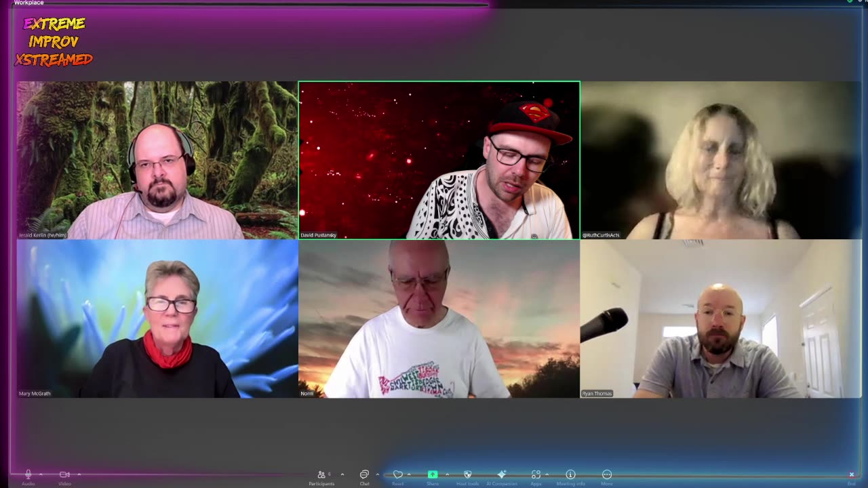Launch the AI Companion
The height and width of the screenshot is (488, 868).
(502, 477)
